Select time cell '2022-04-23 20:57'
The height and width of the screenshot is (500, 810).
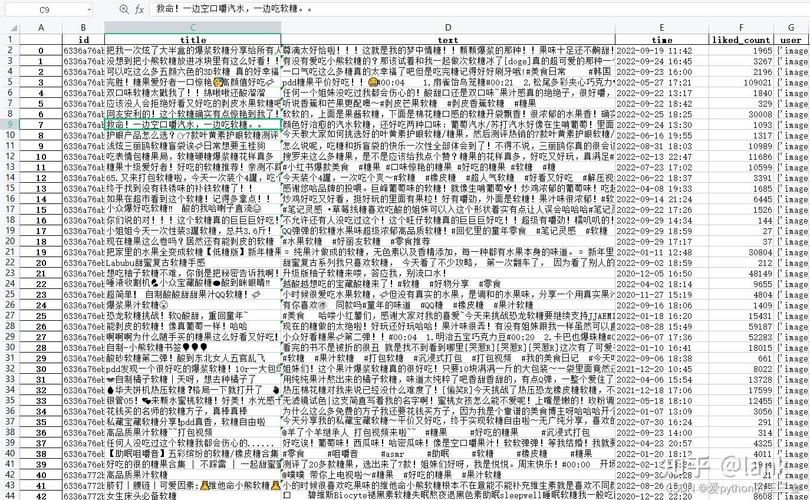tap(662, 443)
